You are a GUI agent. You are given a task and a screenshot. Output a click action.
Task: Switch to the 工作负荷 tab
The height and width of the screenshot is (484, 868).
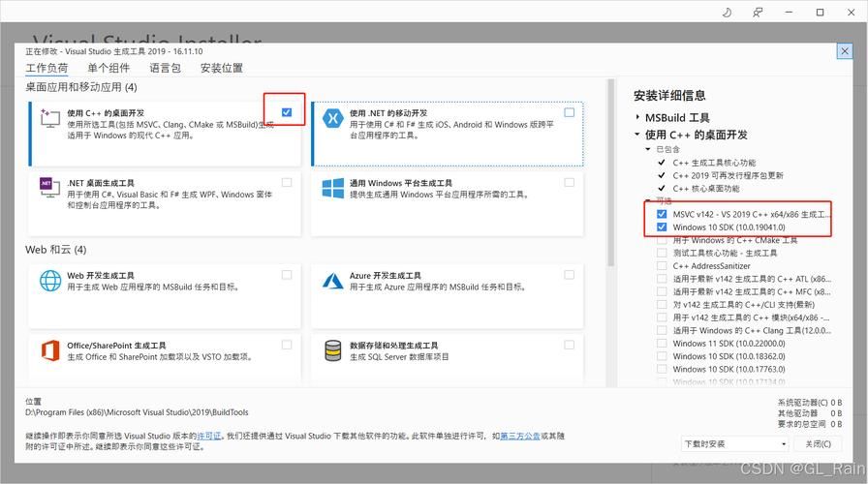click(x=46, y=68)
